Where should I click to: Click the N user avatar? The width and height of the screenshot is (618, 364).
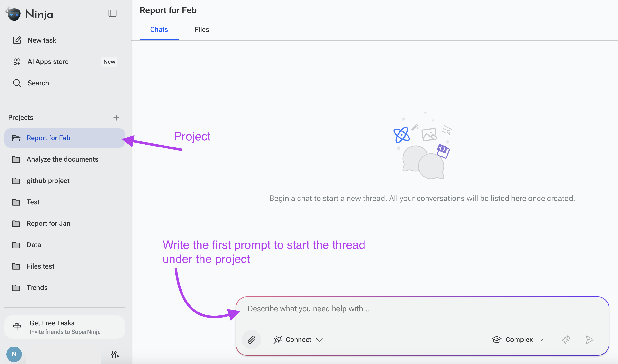point(14,354)
